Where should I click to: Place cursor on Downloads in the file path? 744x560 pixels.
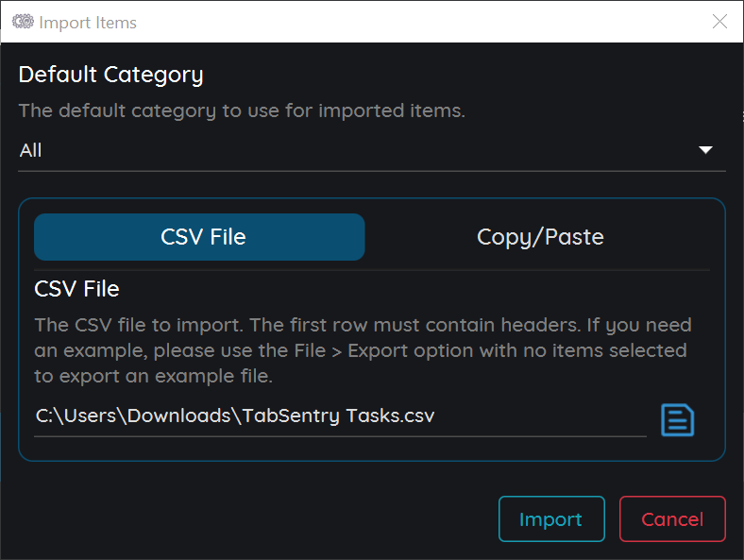[x=178, y=416]
